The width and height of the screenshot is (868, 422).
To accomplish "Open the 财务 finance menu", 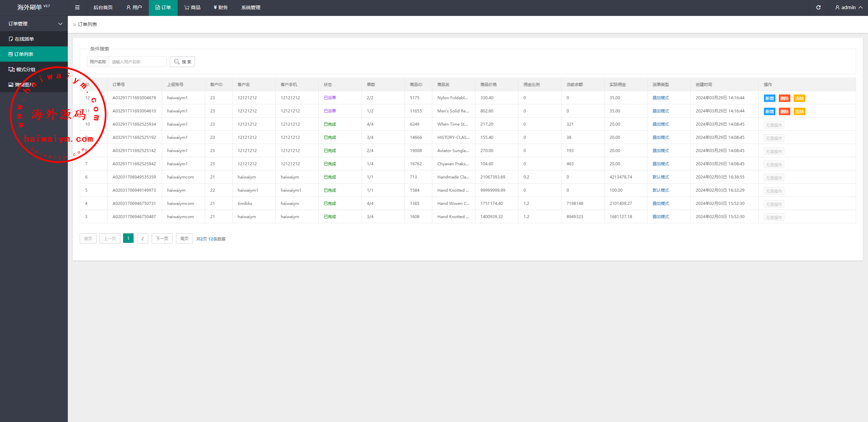I will (x=220, y=7).
